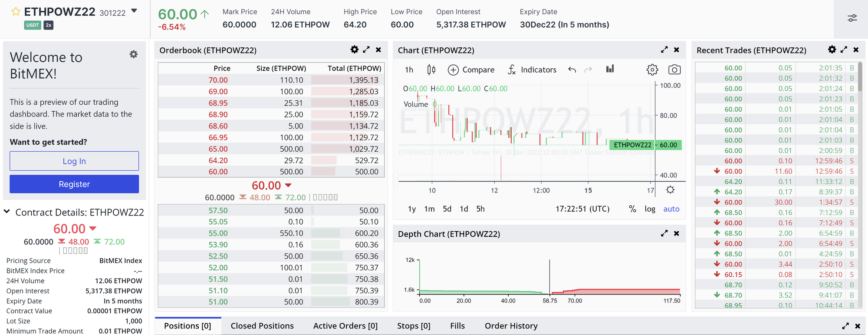Click the Expiry Date 30Dec22 header value
868x335 pixels.
pyautogui.click(x=564, y=25)
